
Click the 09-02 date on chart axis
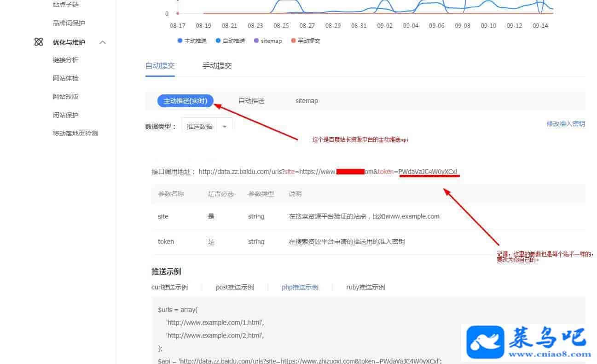[385, 26]
